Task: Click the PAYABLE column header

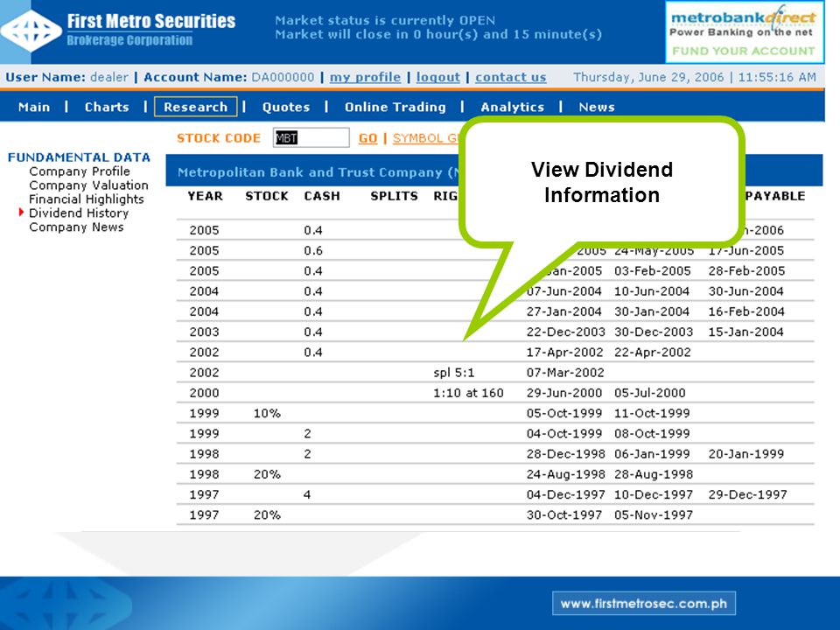Action: click(x=775, y=196)
